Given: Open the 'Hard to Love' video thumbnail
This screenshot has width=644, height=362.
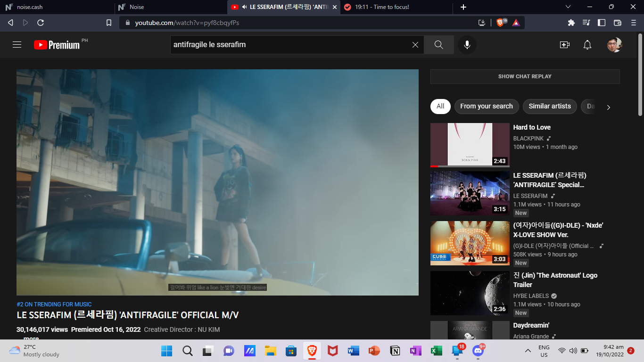Looking at the screenshot, I should pos(470,145).
